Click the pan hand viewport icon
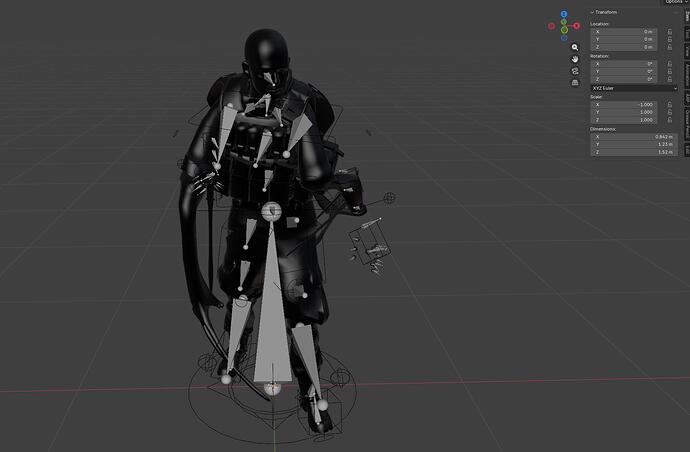 pos(575,59)
